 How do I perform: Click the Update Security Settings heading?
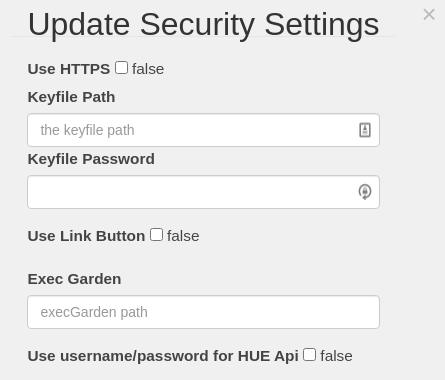pos(203,25)
